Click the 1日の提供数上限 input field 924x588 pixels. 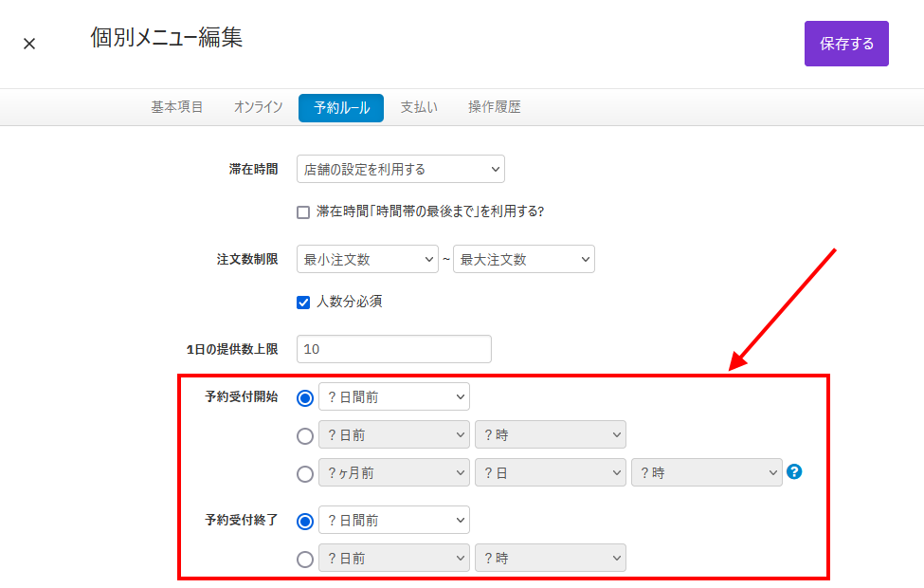tap(393, 349)
